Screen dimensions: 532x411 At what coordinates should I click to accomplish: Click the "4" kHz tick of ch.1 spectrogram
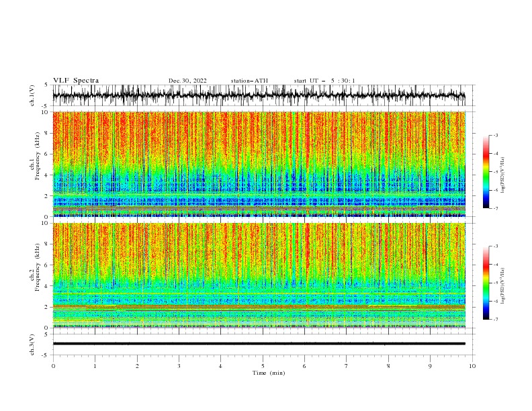coord(47,175)
